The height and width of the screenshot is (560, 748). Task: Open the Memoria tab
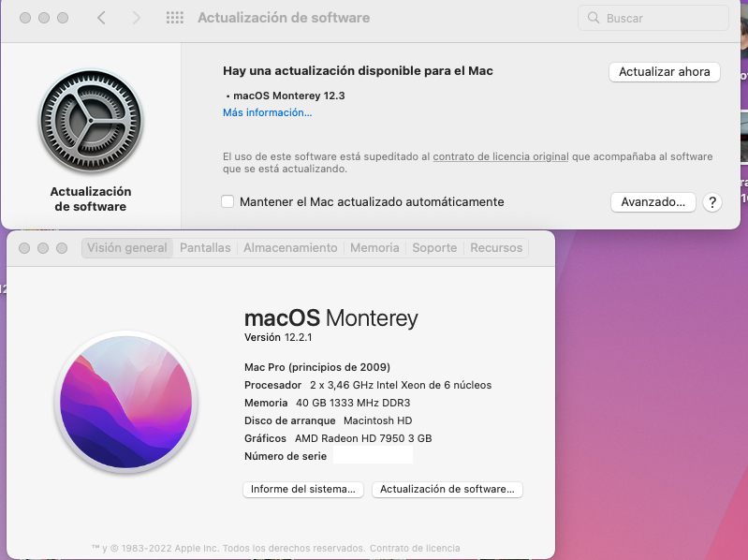[374, 248]
